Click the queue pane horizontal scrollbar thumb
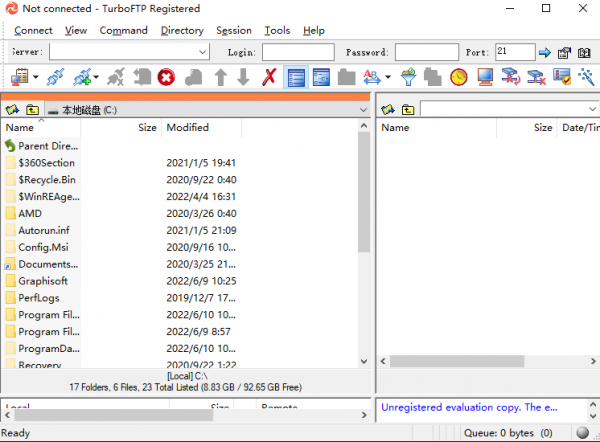This screenshot has width=600, height=442. (x=114, y=415)
